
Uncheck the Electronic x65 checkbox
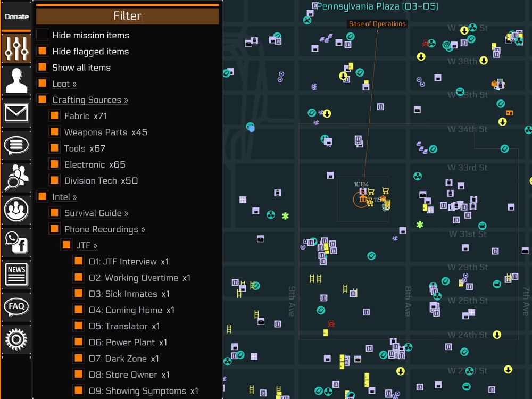(x=54, y=164)
